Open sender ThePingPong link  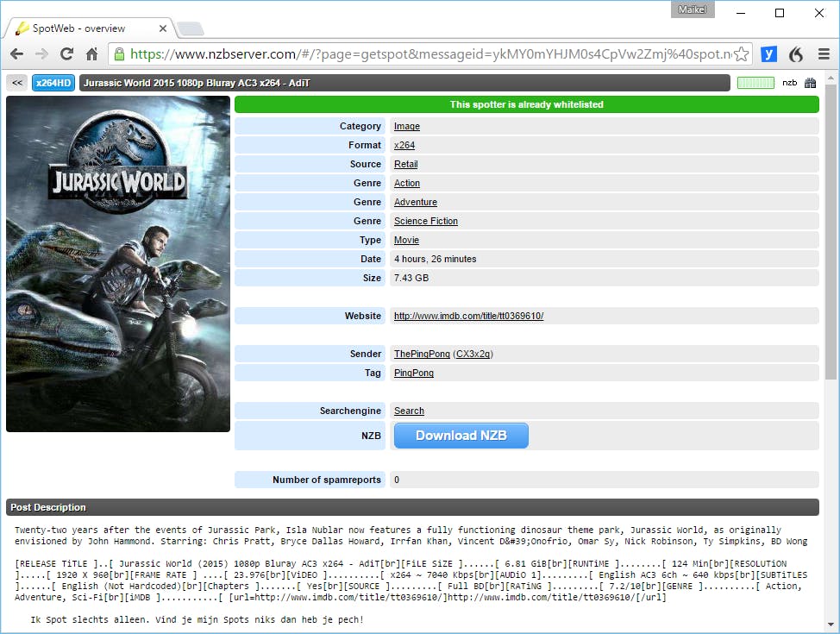(x=422, y=354)
